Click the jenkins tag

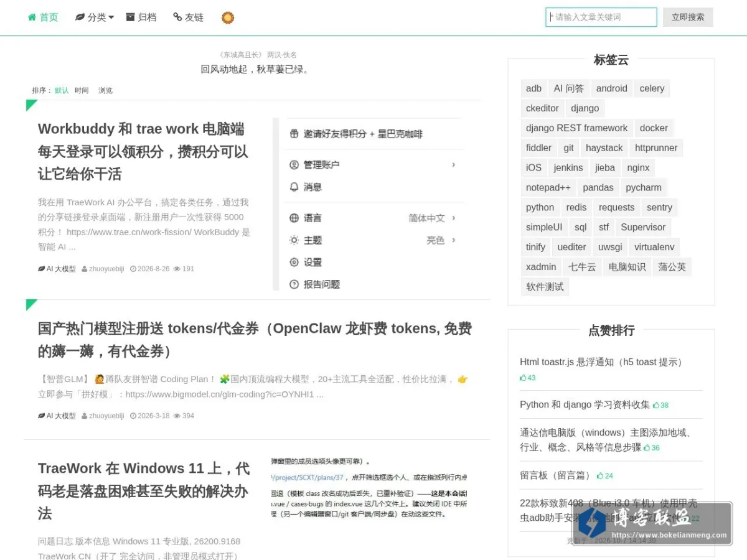(568, 168)
